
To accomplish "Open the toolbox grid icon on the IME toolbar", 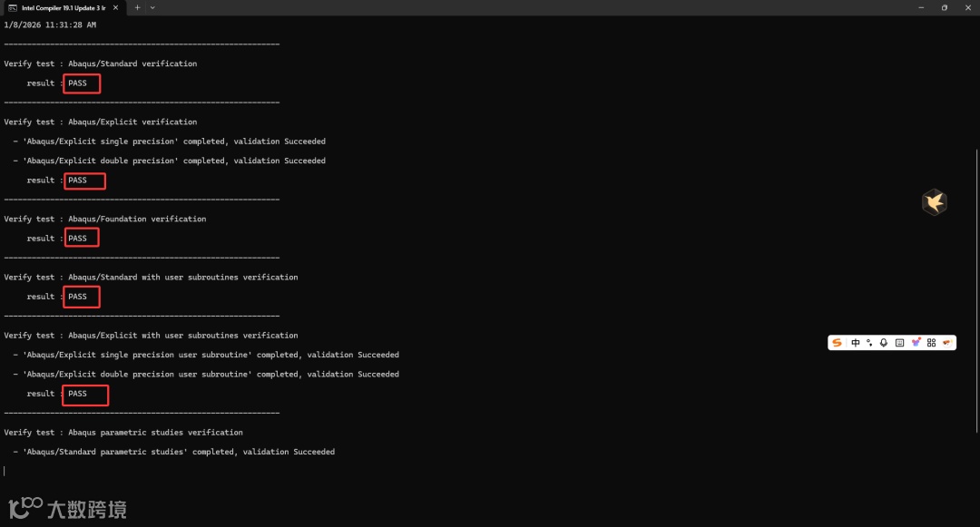I will [931, 343].
